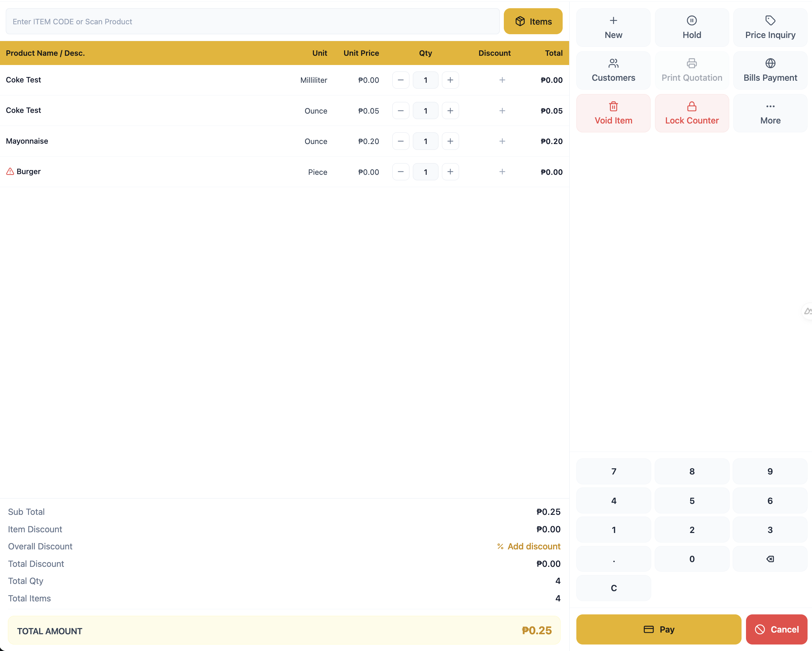Open the More options panel
This screenshot has width=812, height=651.
tap(770, 113)
